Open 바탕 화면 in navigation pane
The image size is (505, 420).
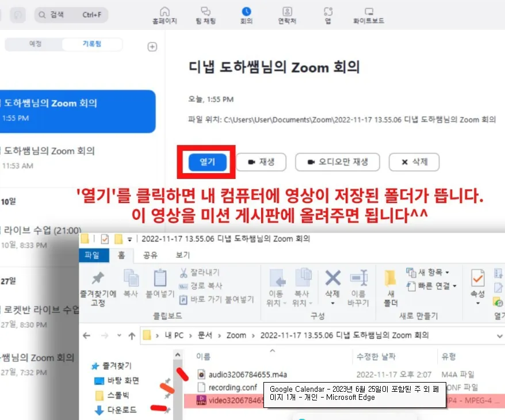pyautogui.click(x=117, y=381)
